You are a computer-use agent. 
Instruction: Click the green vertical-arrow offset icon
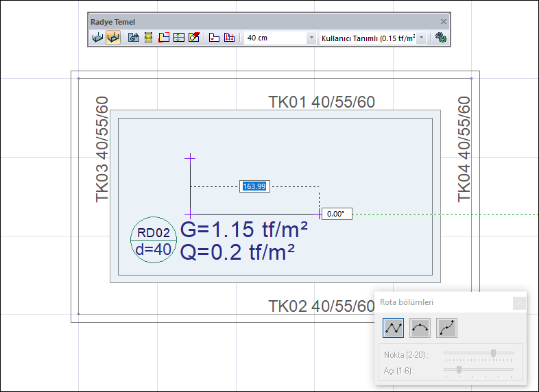[x=178, y=38]
